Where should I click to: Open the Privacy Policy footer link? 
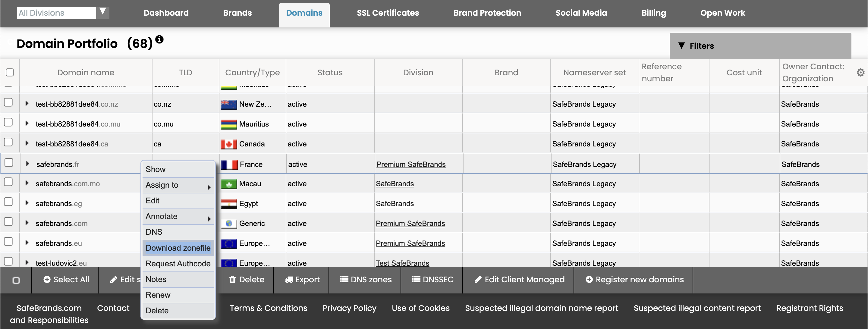click(349, 308)
